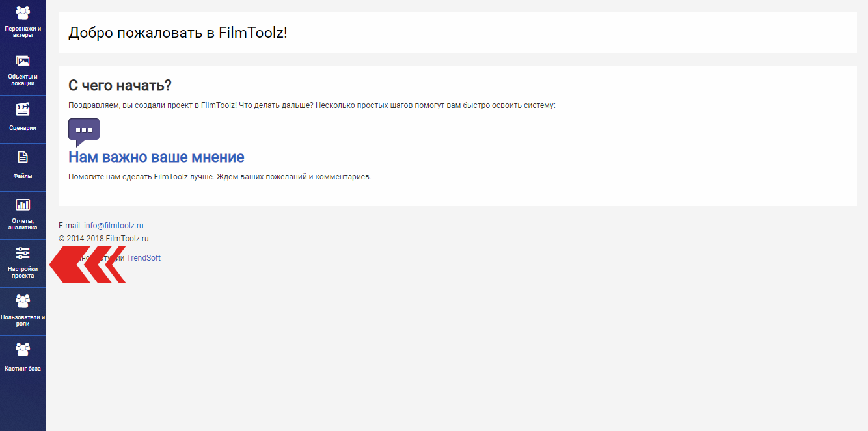Click the С чего начать? heading

120,85
